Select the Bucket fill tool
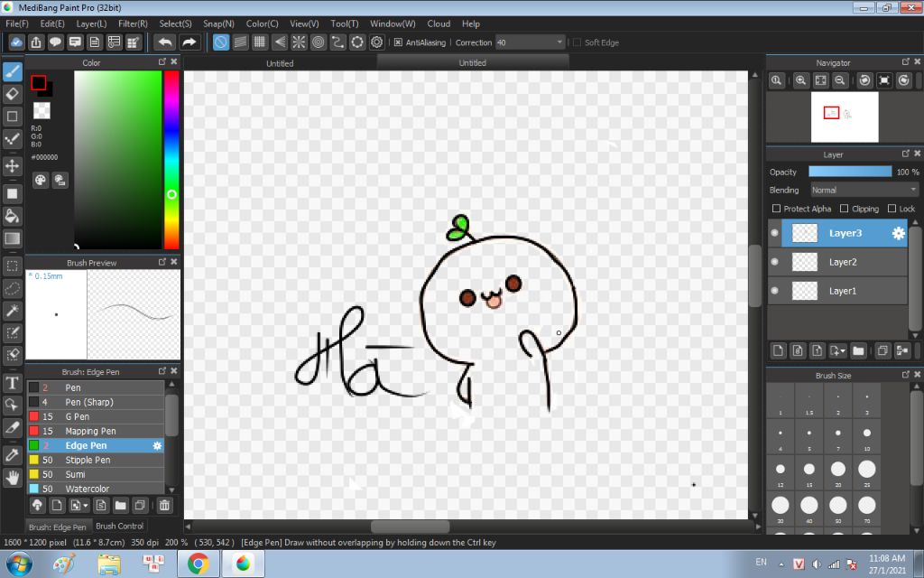The width and height of the screenshot is (924, 578). click(x=13, y=216)
